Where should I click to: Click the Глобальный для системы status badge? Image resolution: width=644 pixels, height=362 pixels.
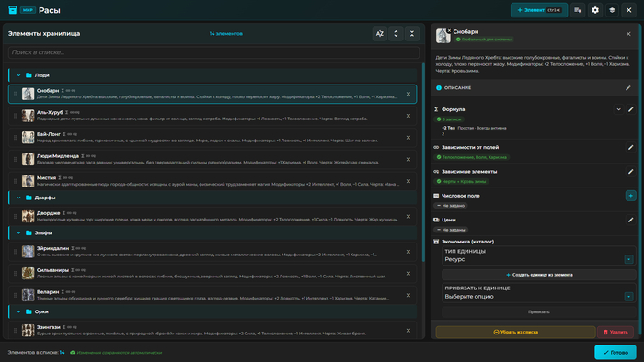point(484,40)
